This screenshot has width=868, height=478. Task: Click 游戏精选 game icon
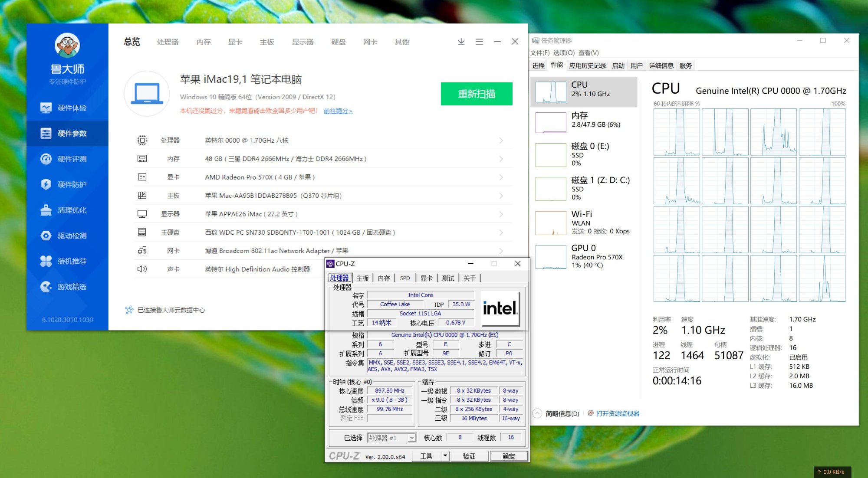[x=46, y=287]
